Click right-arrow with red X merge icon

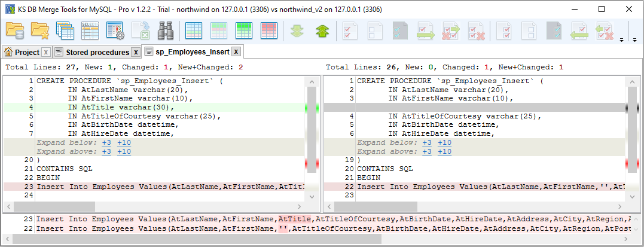click(x=451, y=31)
